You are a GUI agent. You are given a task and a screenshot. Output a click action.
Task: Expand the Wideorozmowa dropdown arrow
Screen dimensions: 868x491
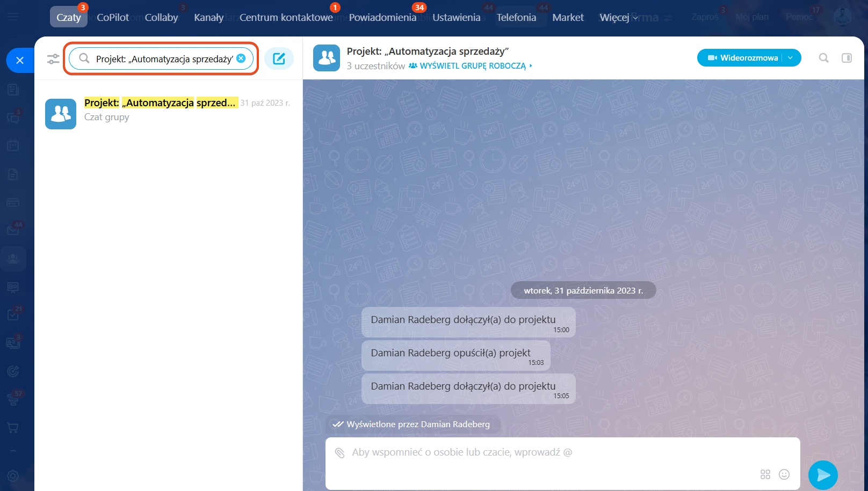point(791,57)
